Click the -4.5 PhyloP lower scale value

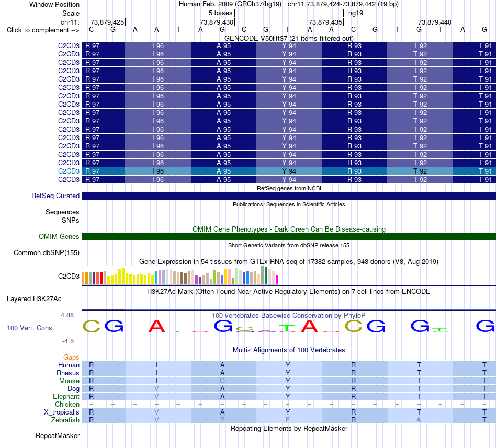pyautogui.click(x=68, y=341)
